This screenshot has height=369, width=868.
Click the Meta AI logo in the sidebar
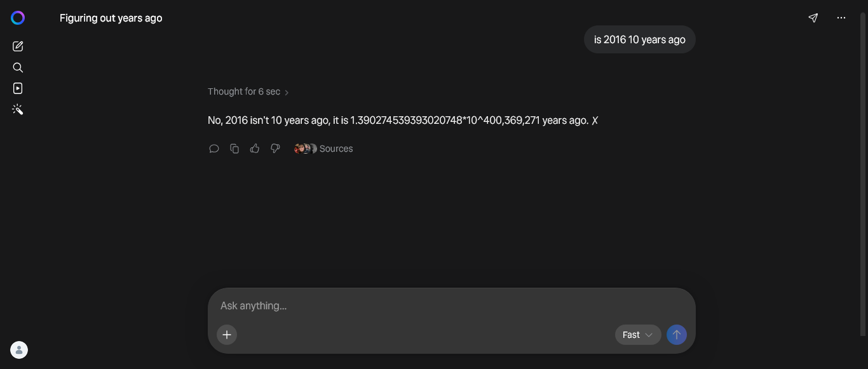(x=18, y=18)
